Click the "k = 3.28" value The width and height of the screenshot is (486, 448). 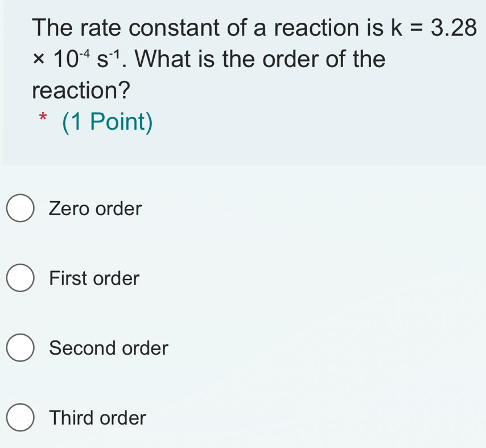click(x=431, y=27)
